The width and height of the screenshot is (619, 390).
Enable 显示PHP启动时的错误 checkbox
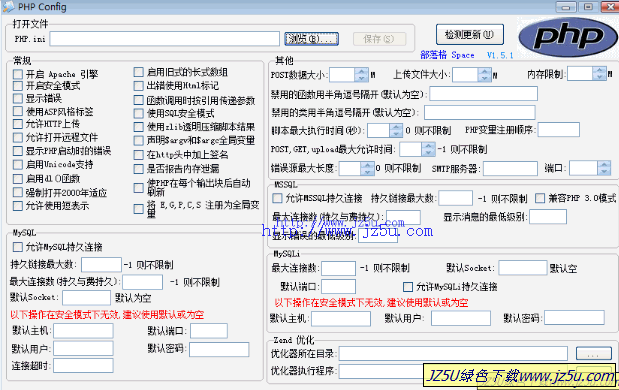coord(18,151)
